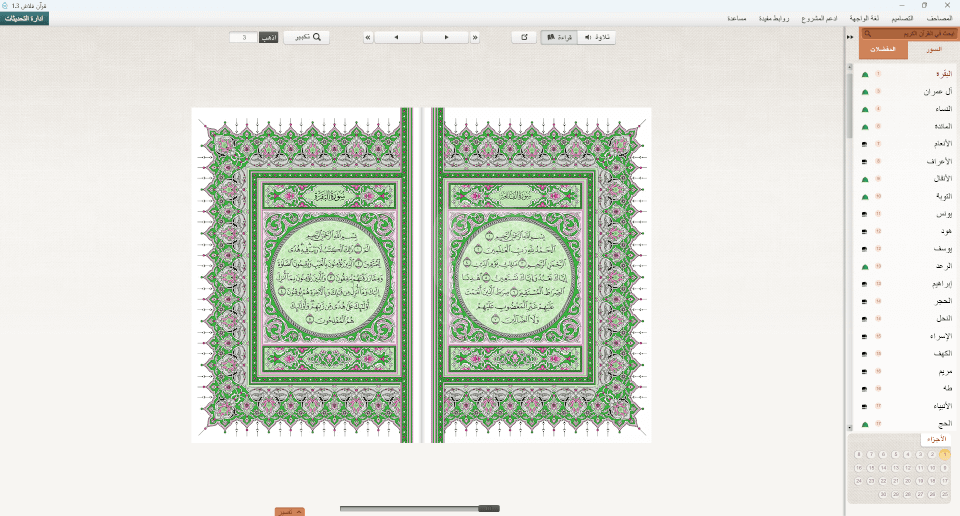Click the mosque icon beside الأنفال
The image size is (960, 516).
[x=865, y=179]
